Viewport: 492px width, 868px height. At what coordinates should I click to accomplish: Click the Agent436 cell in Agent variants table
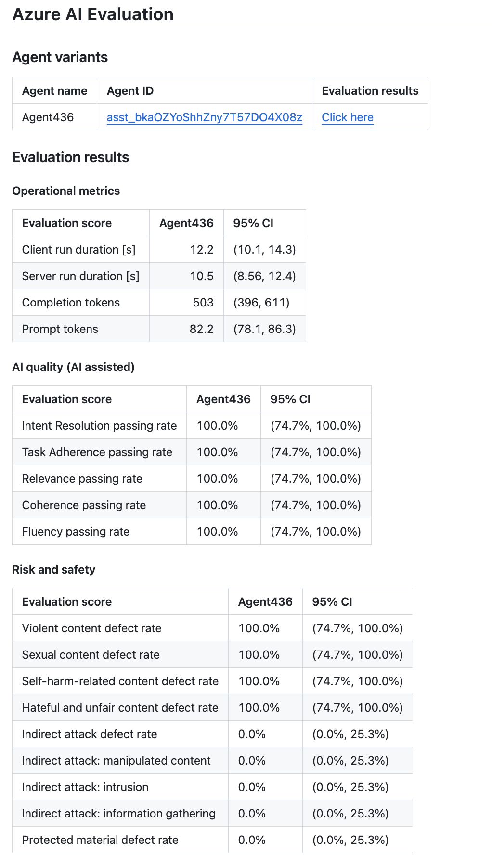pos(48,117)
